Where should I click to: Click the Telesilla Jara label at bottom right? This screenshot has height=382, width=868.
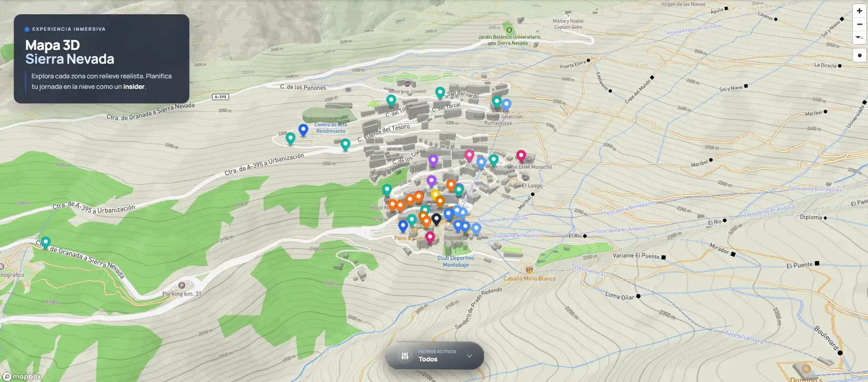point(744,337)
